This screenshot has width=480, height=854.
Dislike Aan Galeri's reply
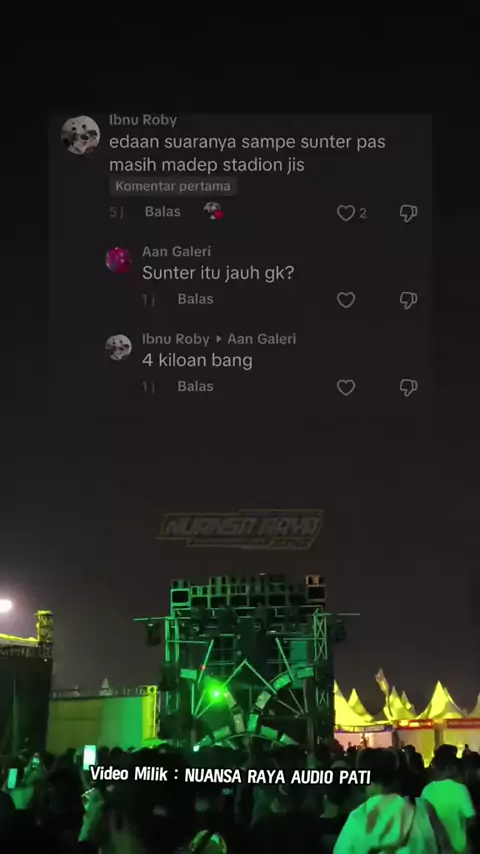pos(408,300)
